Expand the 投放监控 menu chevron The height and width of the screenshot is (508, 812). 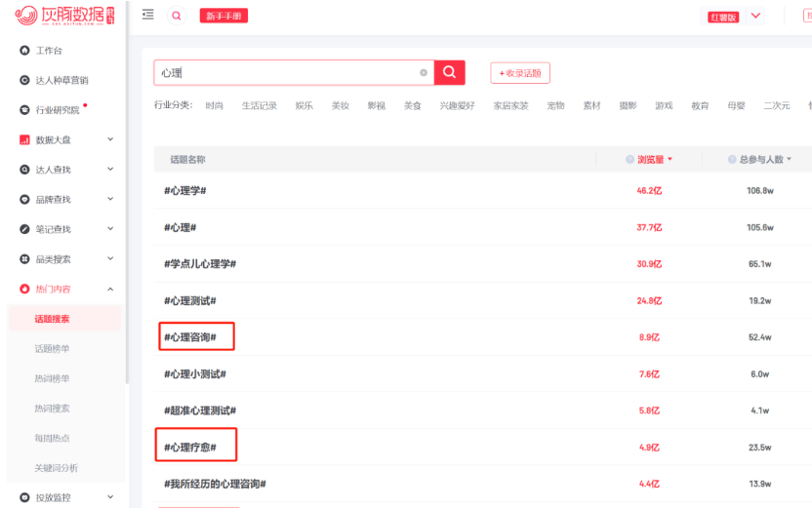click(110, 497)
